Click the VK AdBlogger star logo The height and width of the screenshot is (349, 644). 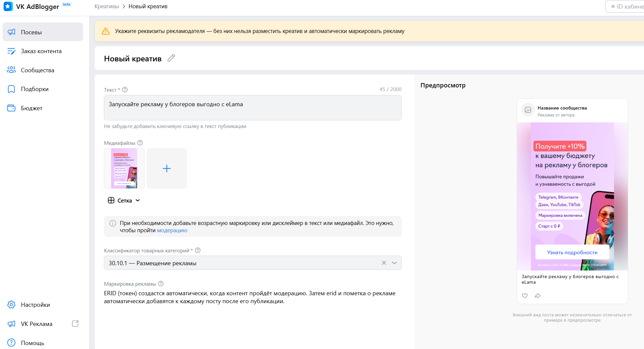tap(8, 6)
